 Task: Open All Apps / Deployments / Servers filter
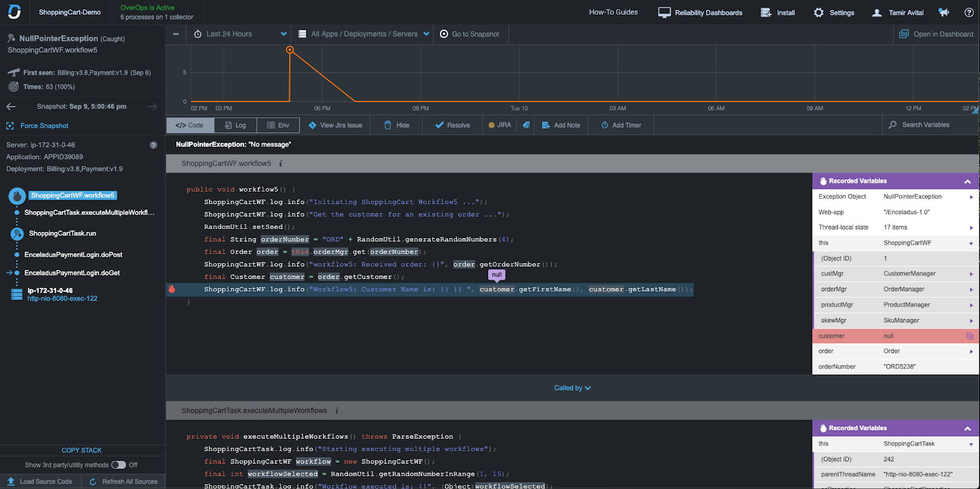click(x=364, y=34)
